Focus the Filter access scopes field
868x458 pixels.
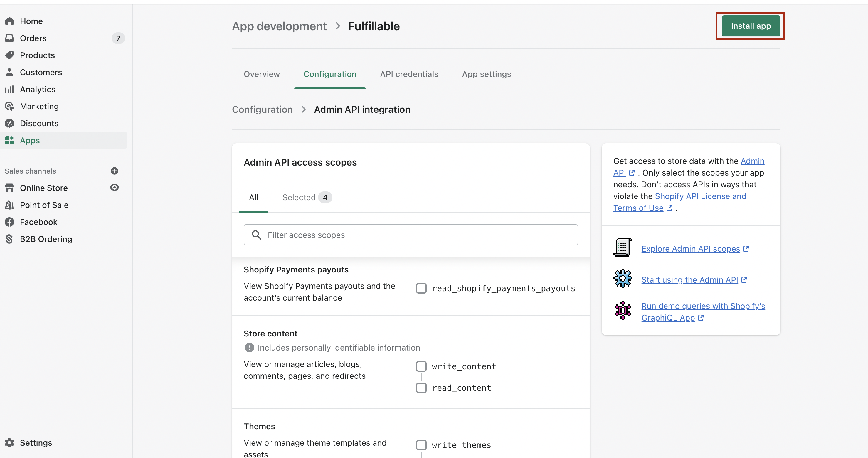pos(411,235)
